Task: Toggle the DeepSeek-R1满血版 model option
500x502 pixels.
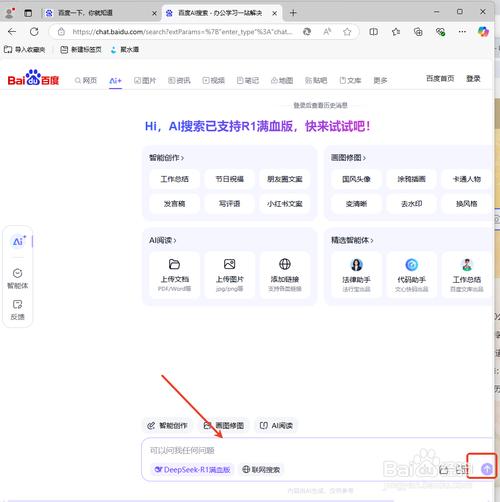Action: pos(192,469)
